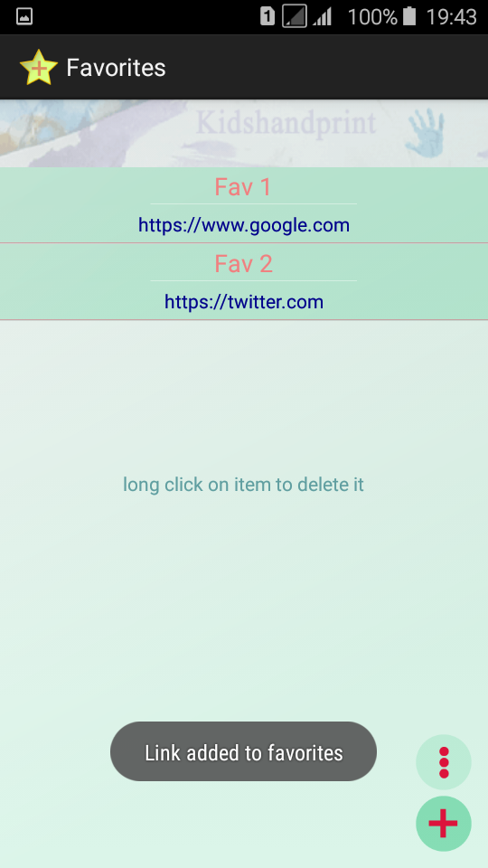Tap 'long click on item to delete it' hint
Viewport: 488px width, 868px height.
(x=243, y=485)
